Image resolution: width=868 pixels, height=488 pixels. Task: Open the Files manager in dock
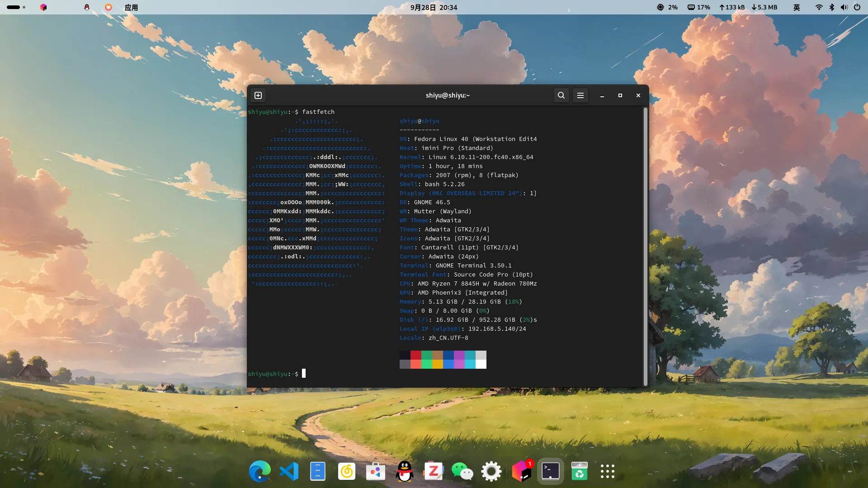coord(318,472)
